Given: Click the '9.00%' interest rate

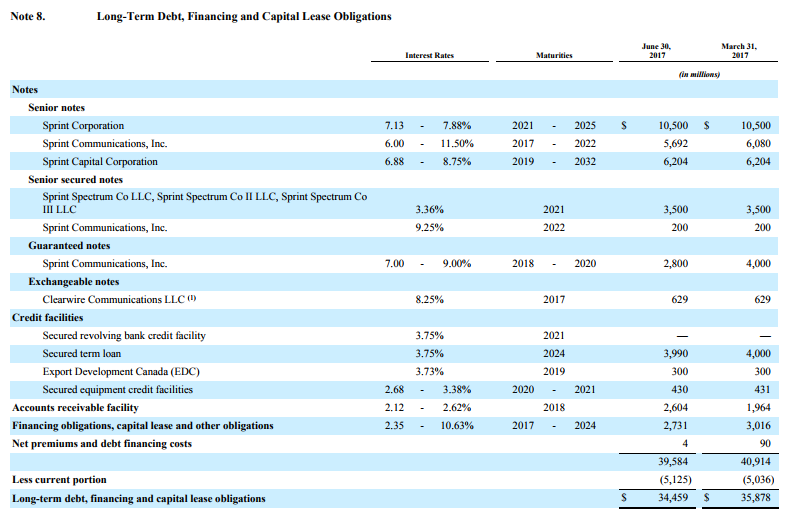Looking at the screenshot, I should coord(457,264).
